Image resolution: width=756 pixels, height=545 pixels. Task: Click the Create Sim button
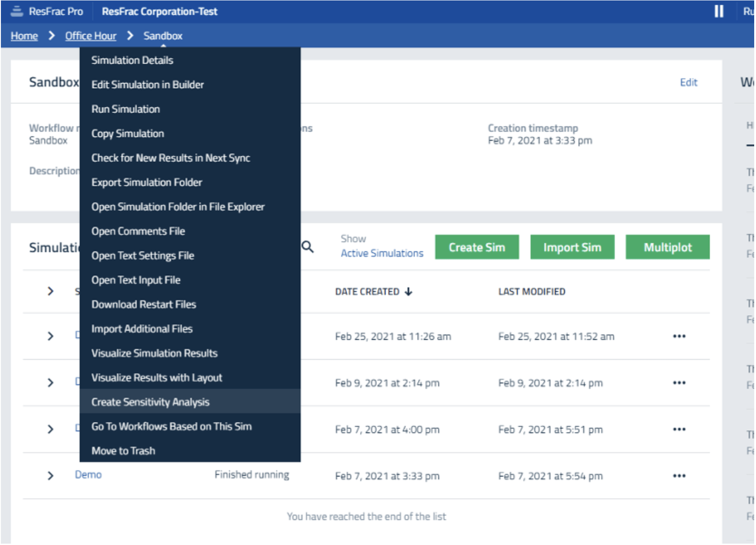click(477, 247)
